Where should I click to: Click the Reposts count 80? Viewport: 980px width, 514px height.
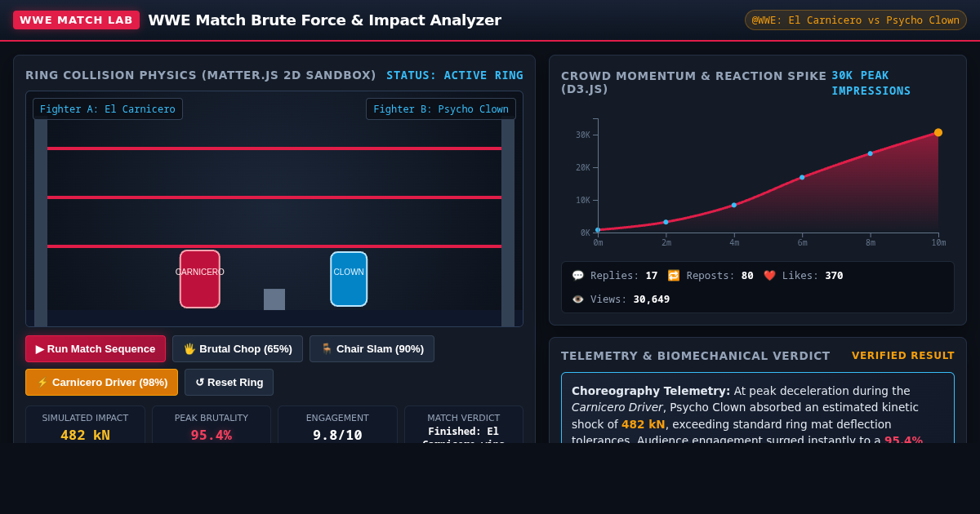(x=747, y=276)
